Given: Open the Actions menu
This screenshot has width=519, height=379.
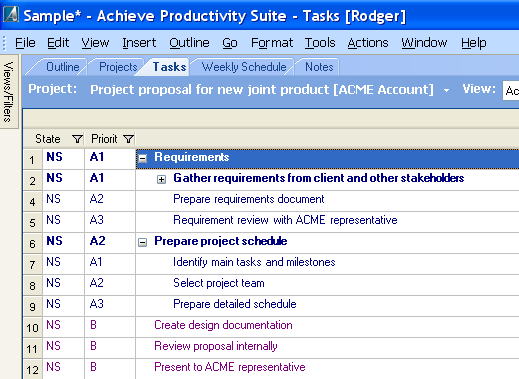Looking at the screenshot, I should coord(368,43).
